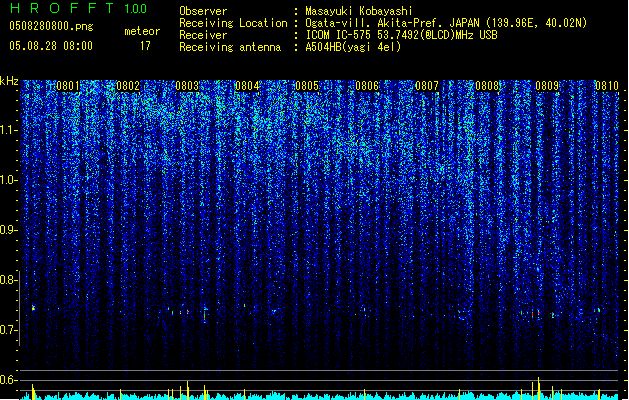The width and height of the screenshot is (629, 400).
Task: Click the 0805 time marker
Action: pyautogui.click(x=307, y=86)
